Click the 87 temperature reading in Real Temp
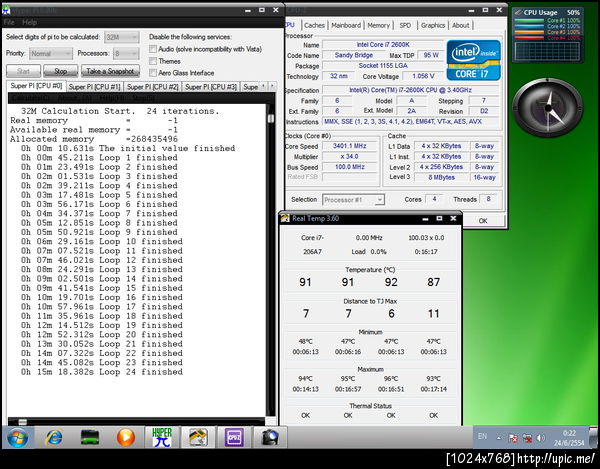This screenshot has height=469, width=600. [x=434, y=282]
